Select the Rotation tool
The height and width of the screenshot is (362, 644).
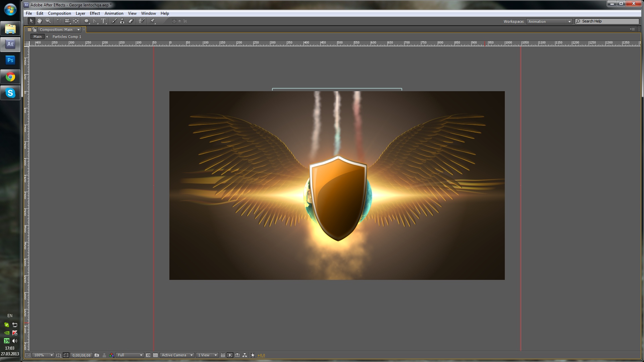click(59, 21)
